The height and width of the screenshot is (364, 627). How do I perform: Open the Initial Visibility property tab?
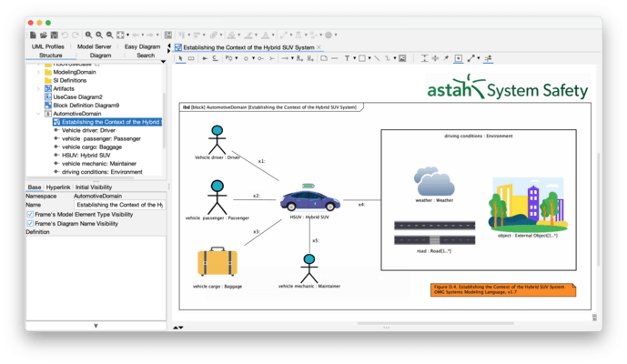coord(94,187)
